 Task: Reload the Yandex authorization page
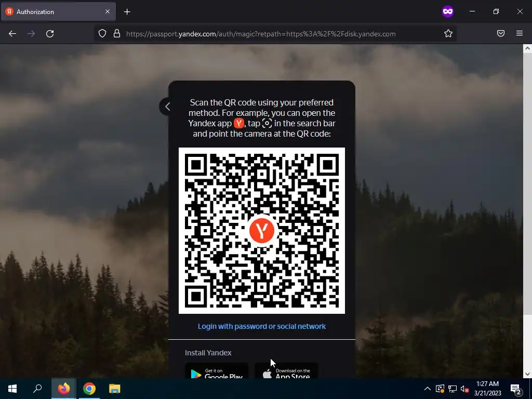tap(50, 34)
